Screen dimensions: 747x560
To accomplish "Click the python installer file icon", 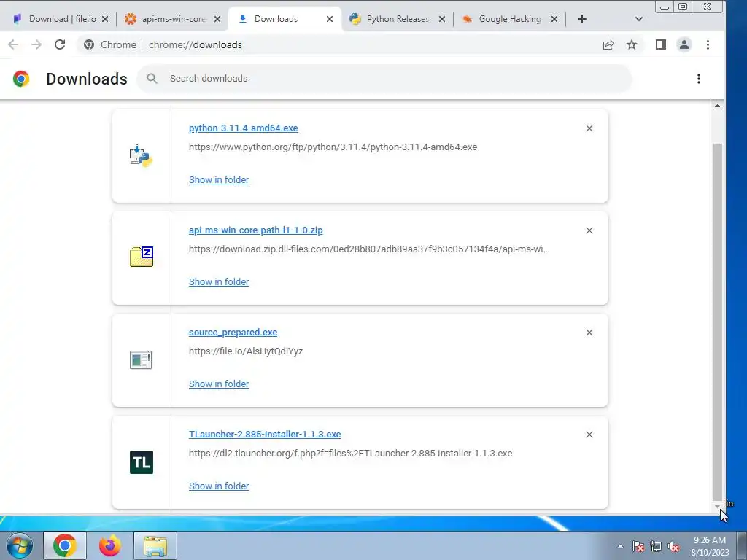I will (141, 156).
